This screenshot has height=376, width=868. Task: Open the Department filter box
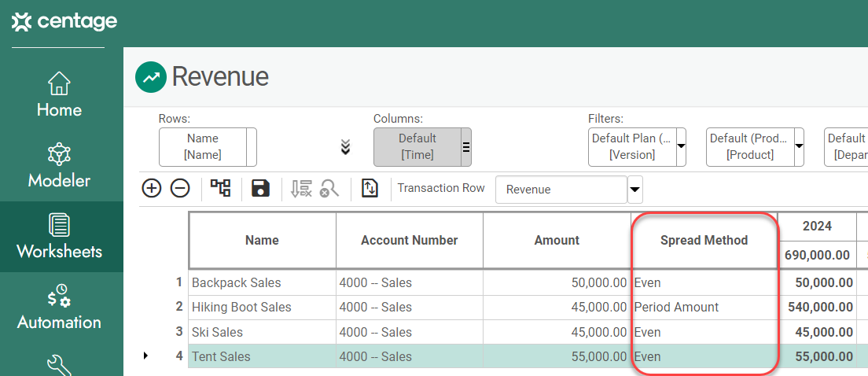(846, 147)
